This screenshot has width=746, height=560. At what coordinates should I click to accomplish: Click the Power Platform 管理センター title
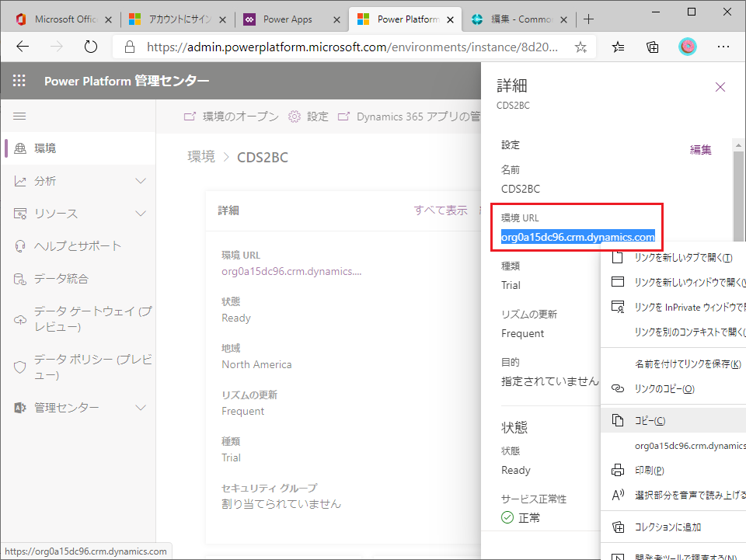pos(127,81)
